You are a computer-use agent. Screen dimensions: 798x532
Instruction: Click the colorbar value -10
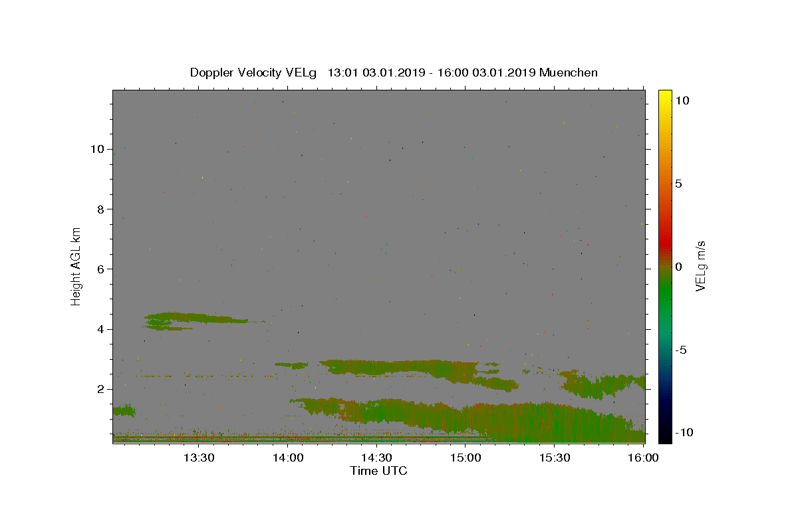point(684,432)
